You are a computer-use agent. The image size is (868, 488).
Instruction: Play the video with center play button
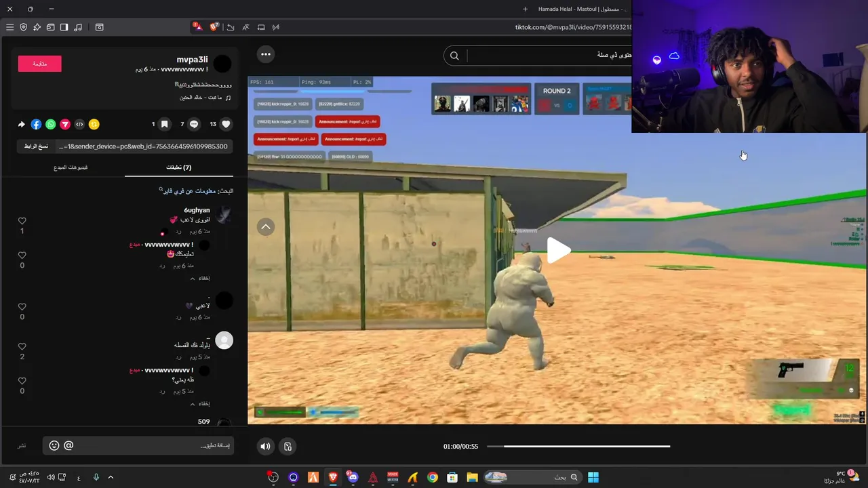558,251
